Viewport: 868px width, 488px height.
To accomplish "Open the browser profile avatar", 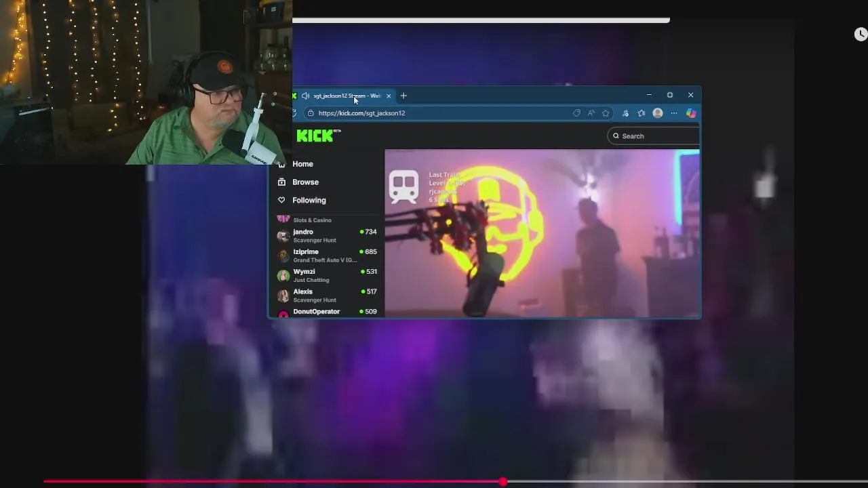I will click(x=658, y=113).
